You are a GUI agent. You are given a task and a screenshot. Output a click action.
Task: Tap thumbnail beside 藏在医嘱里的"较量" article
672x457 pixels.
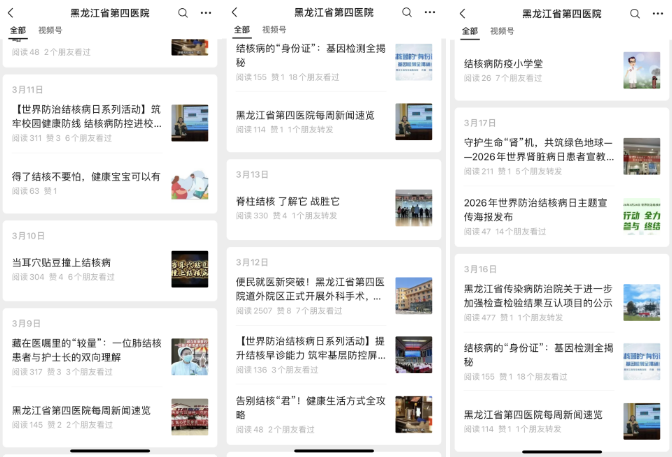[189, 356]
